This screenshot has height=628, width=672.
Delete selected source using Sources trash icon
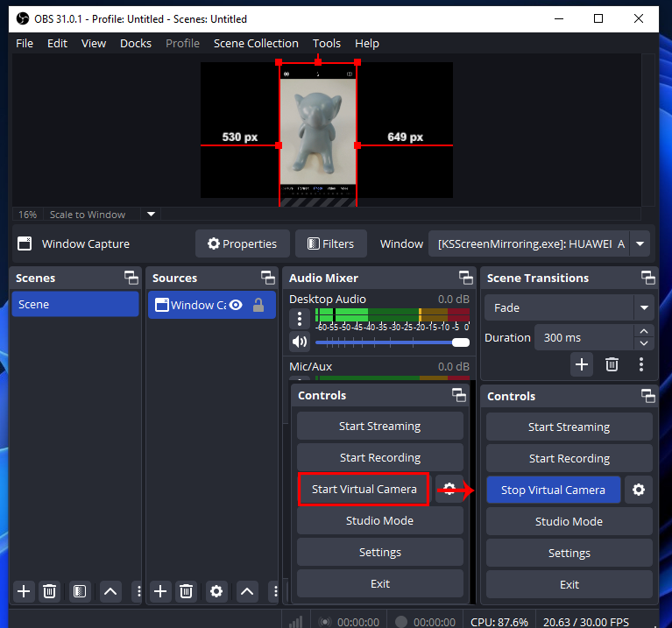pyautogui.click(x=186, y=591)
